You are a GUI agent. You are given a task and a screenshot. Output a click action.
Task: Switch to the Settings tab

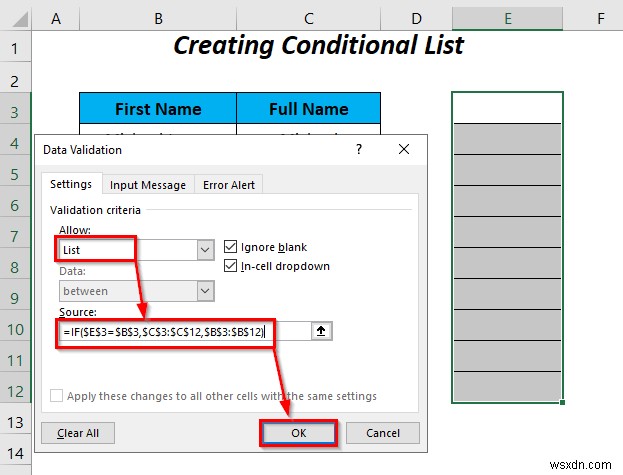(71, 184)
